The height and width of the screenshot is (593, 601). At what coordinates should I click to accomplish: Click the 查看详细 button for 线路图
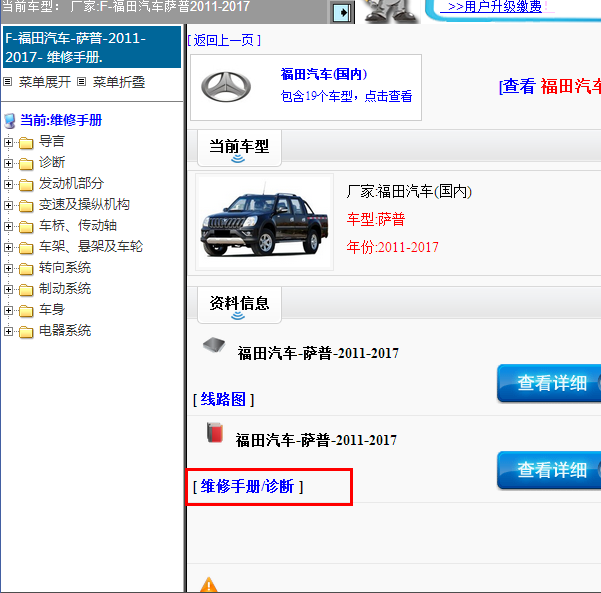tap(549, 383)
